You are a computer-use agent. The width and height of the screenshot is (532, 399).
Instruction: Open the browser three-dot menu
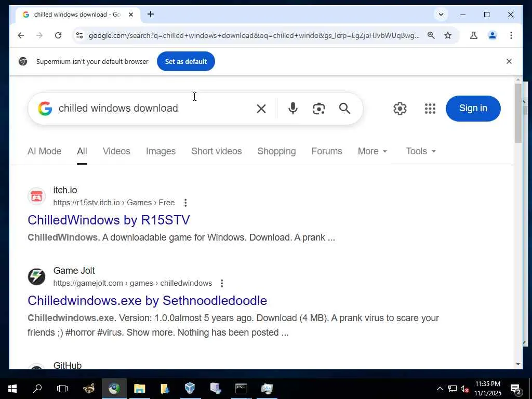(511, 35)
